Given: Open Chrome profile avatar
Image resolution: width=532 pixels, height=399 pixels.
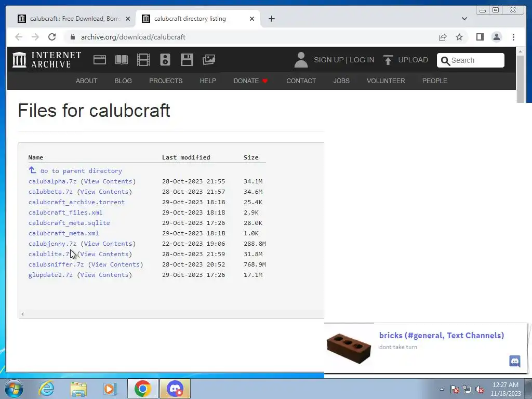Looking at the screenshot, I should (496, 37).
